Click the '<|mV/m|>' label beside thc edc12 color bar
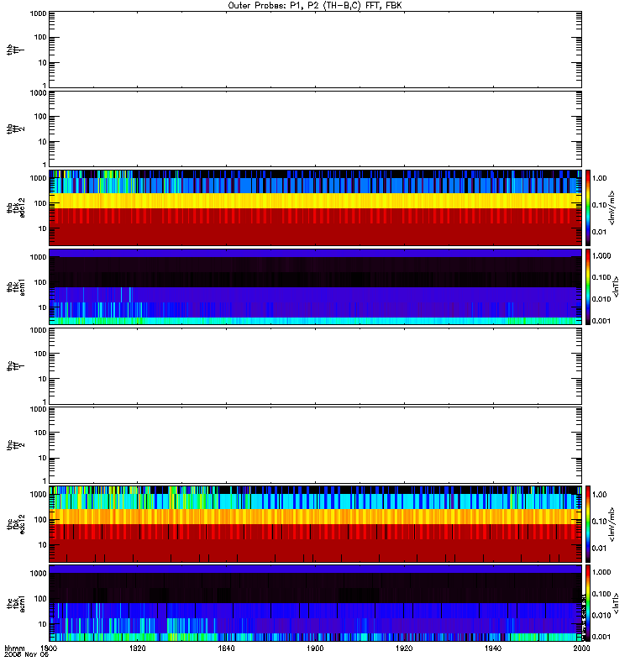Image resolution: width=630 pixels, height=672 pixels. pyautogui.click(x=612, y=524)
